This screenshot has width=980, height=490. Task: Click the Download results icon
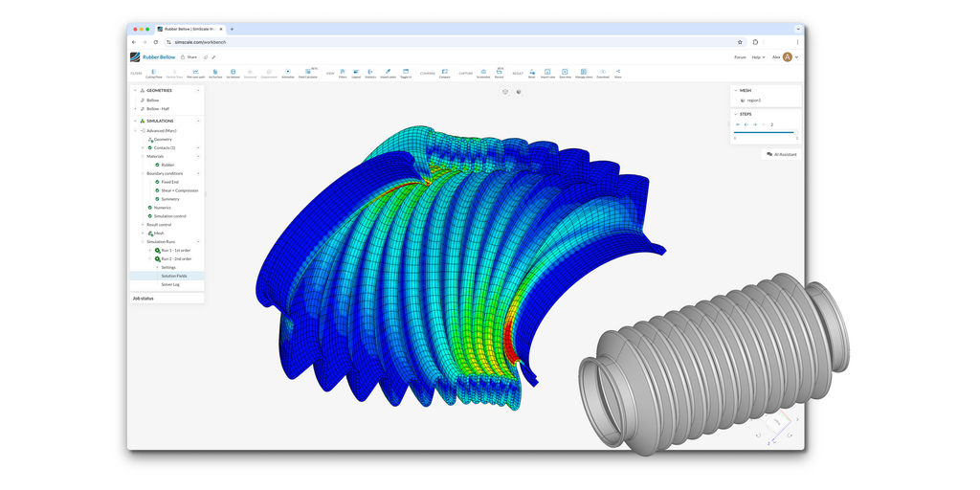pyautogui.click(x=603, y=73)
